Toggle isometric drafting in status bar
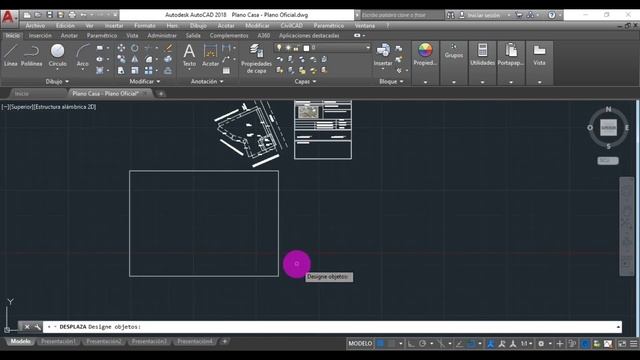The width and height of the screenshot is (640, 360). click(441, 344)
